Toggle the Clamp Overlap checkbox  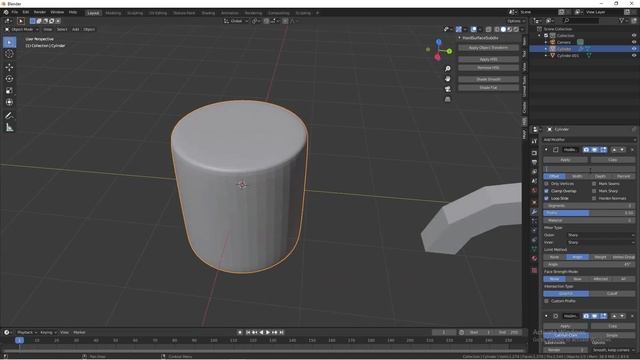pyautogui.click(x=547, y=191)
